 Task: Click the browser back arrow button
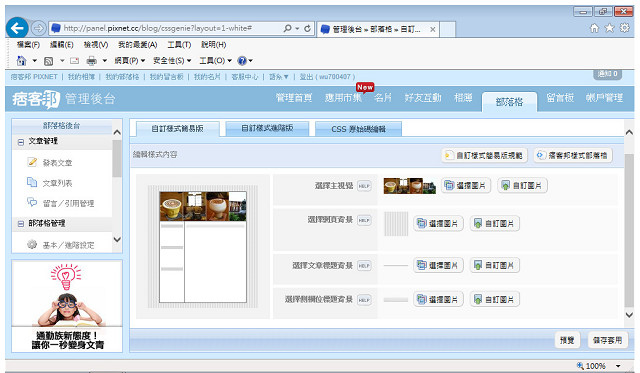point(17,28)
